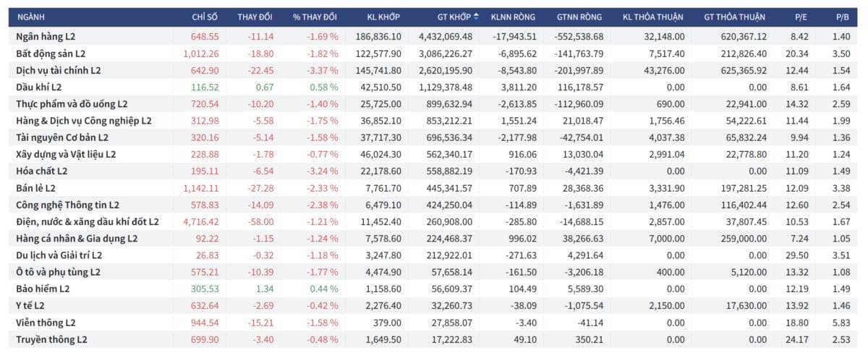Click the P/B column header
This screenshot has height=358, width=868.
click(844, 16)
